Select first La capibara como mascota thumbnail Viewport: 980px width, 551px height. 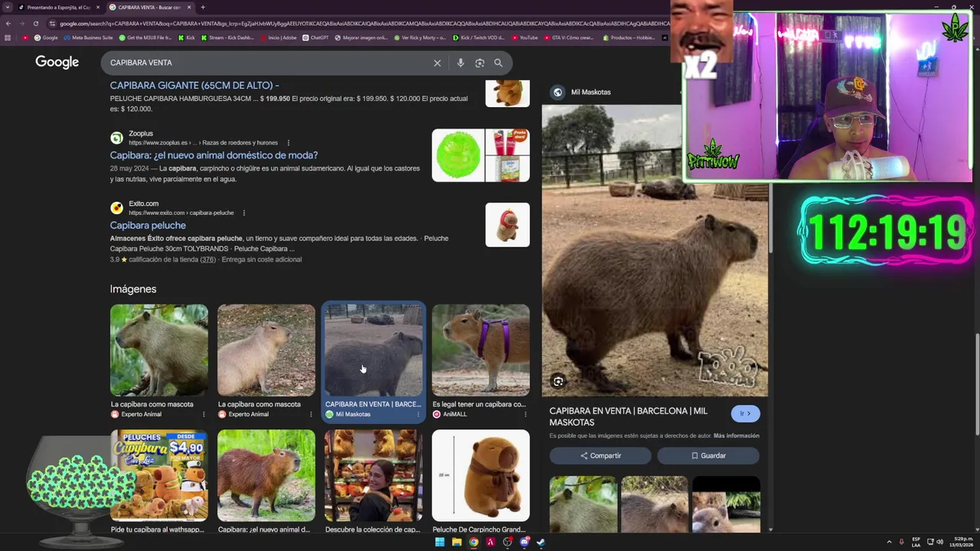159,350
